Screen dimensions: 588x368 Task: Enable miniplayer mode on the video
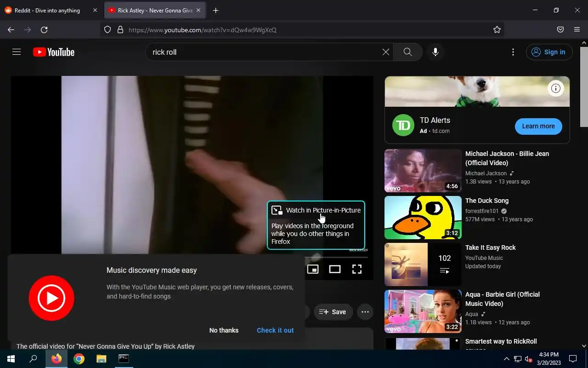pos(313,269)
